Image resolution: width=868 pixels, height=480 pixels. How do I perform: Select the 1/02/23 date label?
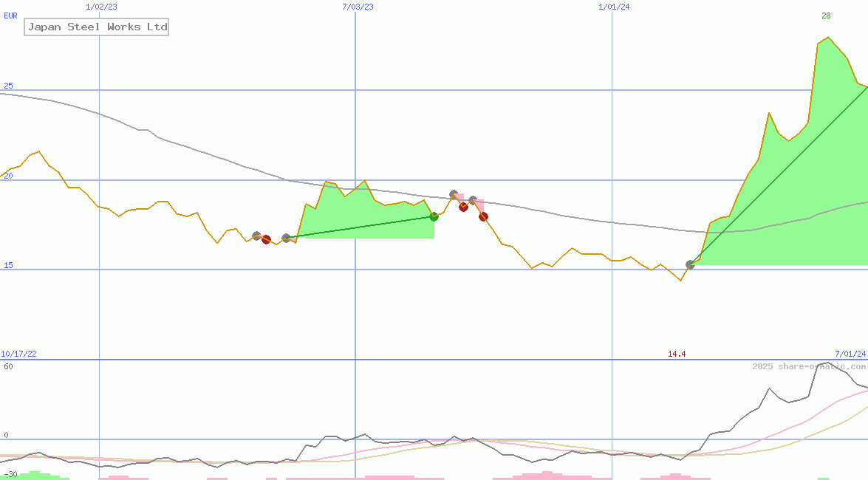coord(100,7)
